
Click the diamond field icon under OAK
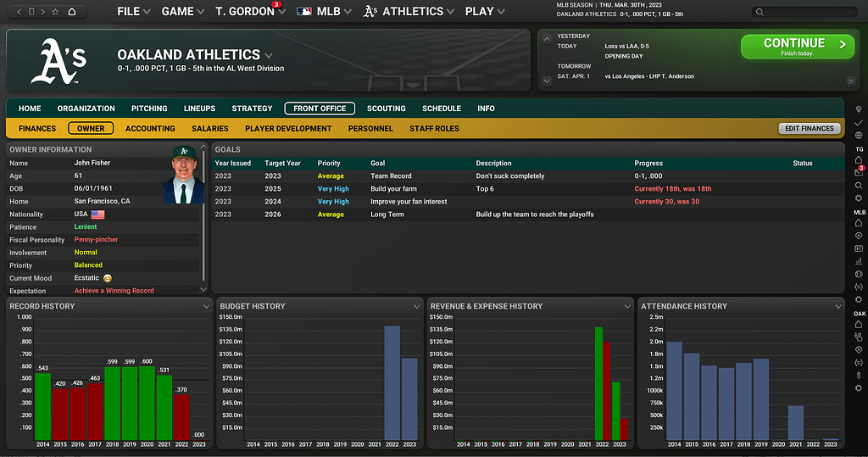pos(859,350)
